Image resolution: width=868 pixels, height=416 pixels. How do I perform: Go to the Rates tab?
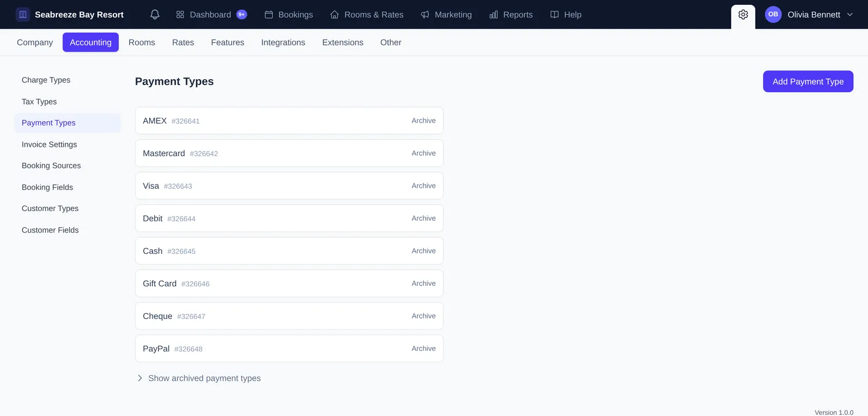(183, 42)
